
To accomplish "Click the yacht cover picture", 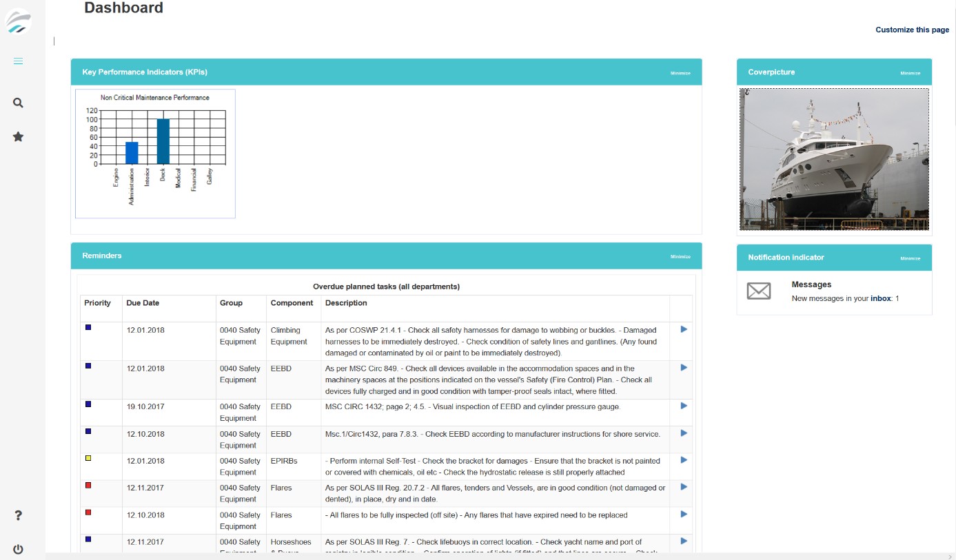I will tap(834, 159).
